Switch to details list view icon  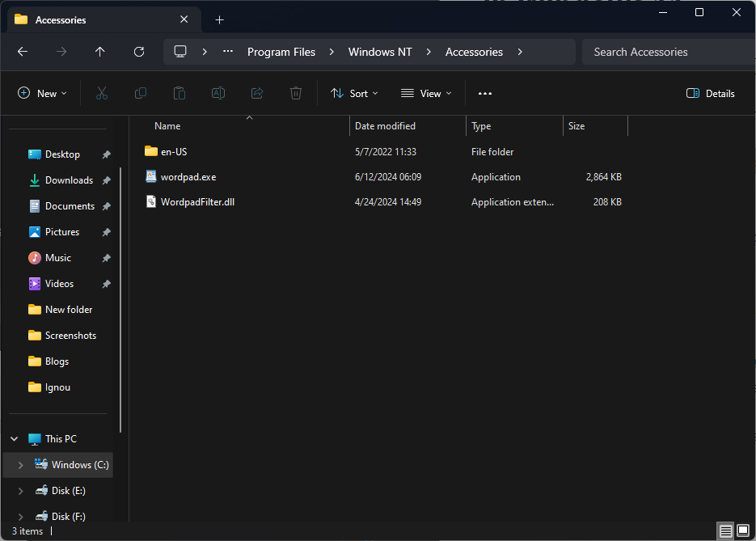(x=725, y=530)
